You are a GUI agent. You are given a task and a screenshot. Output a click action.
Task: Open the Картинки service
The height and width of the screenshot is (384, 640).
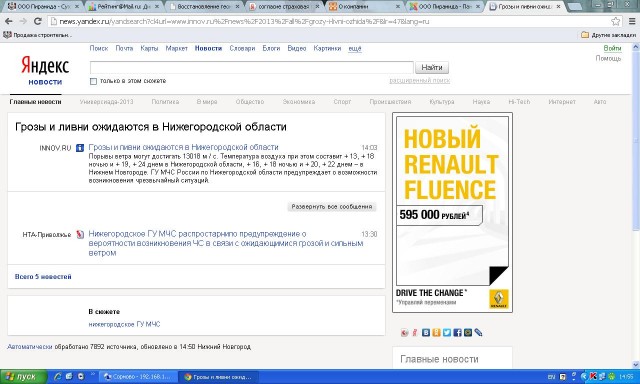[x=327, y=48]
